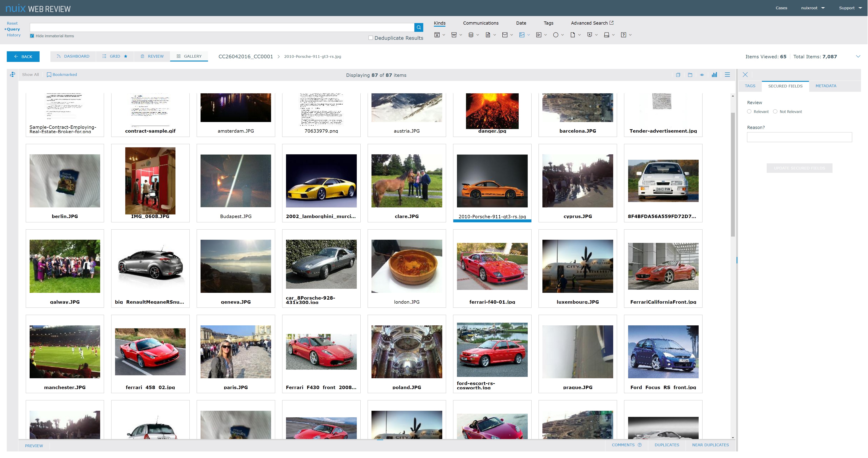Screen dimensions: 868x458
Task: Open Advanced Search external-link icon
Action: (611, 23)
